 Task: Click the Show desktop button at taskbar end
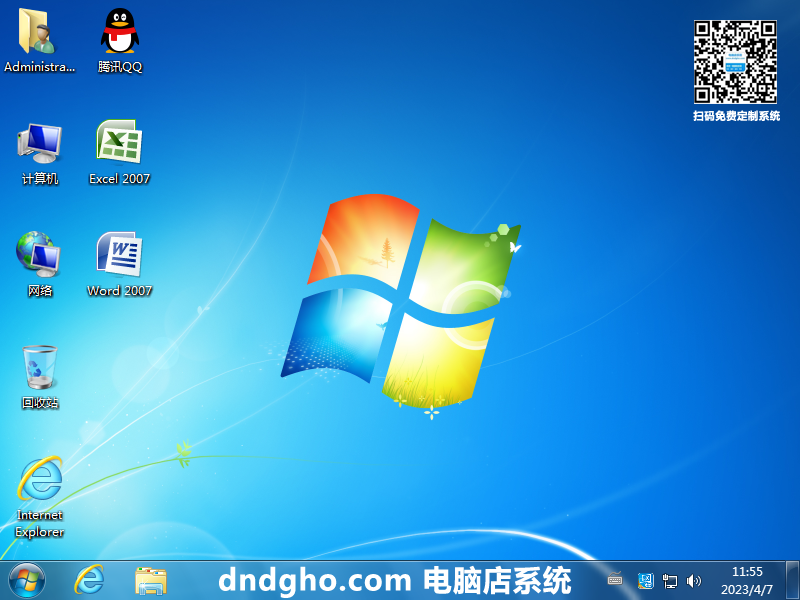pos(792,581)
